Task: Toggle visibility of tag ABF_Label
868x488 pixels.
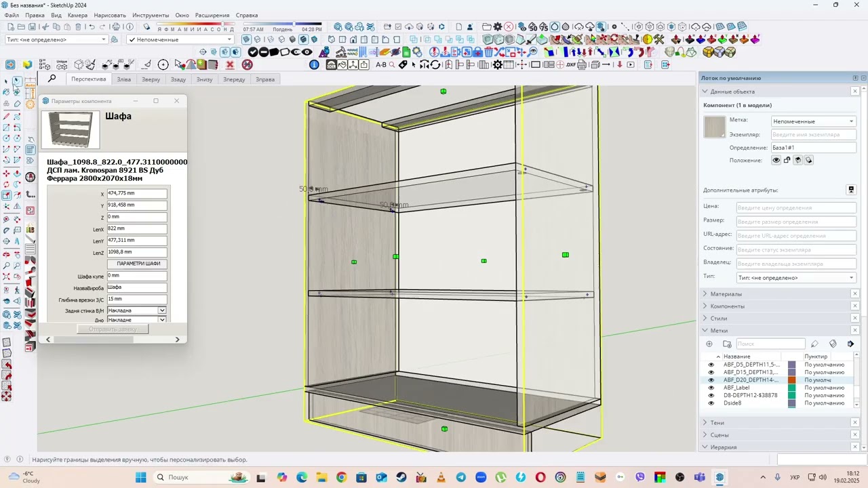Action: [711, 388]
